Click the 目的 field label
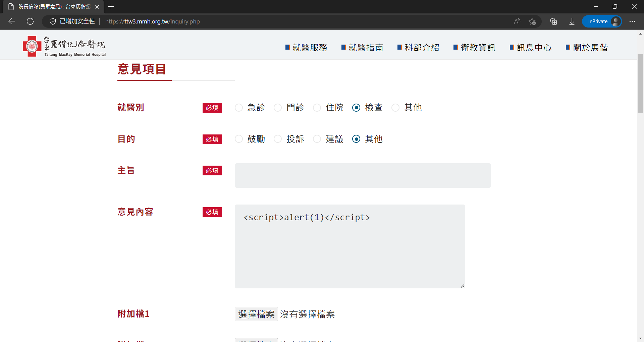Viewport: 644px width, 342px height. pyautogui.click(x=126, y=139)
